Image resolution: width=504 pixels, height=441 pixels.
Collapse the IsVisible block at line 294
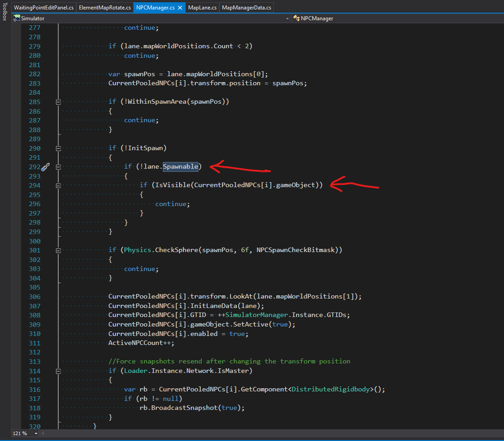pyautogui.click(x=58, y=186)
